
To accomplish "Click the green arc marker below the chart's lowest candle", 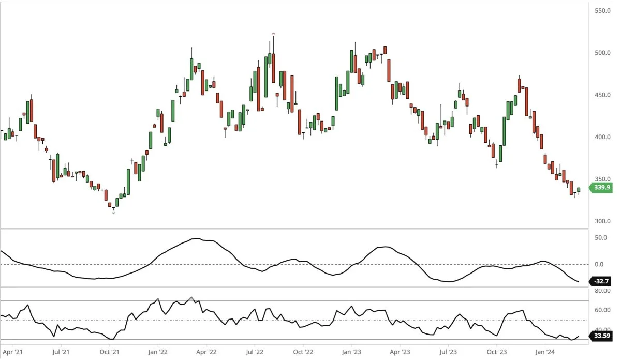I will [113, 212].
